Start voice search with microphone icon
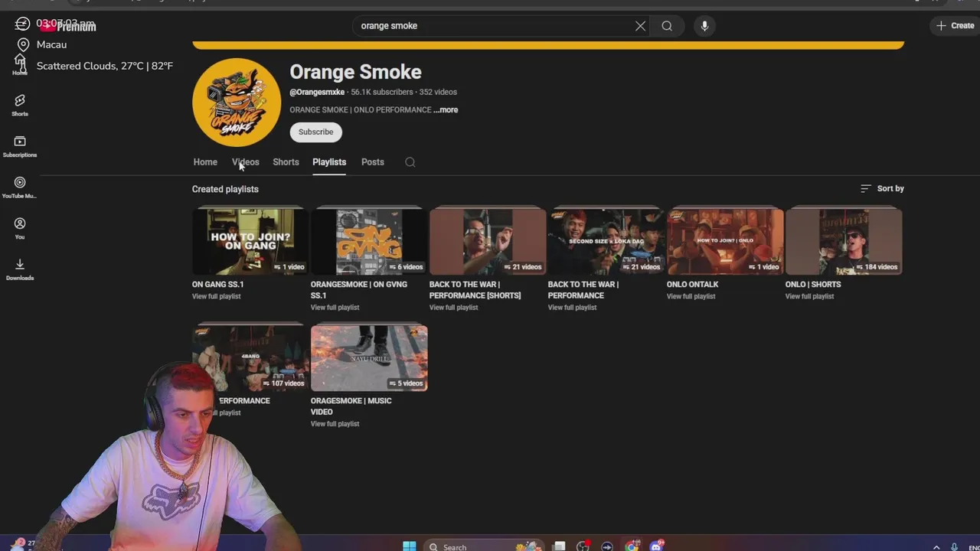This screenshot has width=980, height=551. tap(704, 26)
